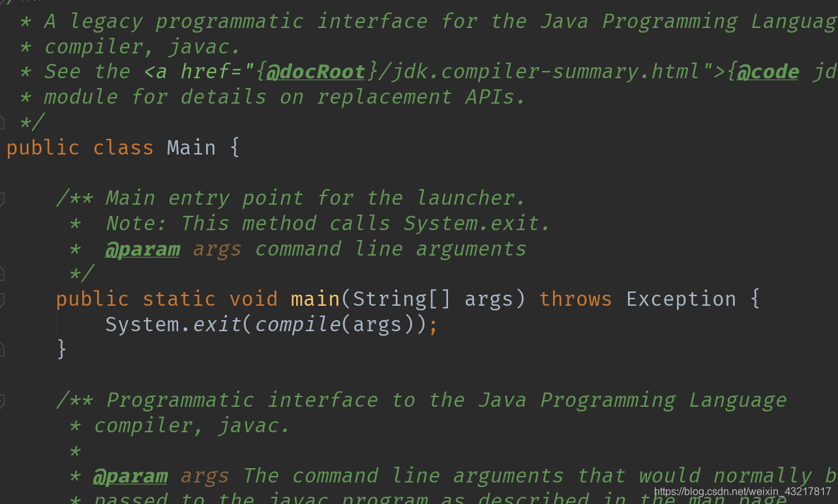Click the 'static' keyword
The width and height of the screenshot is (838, 504).
179,299
